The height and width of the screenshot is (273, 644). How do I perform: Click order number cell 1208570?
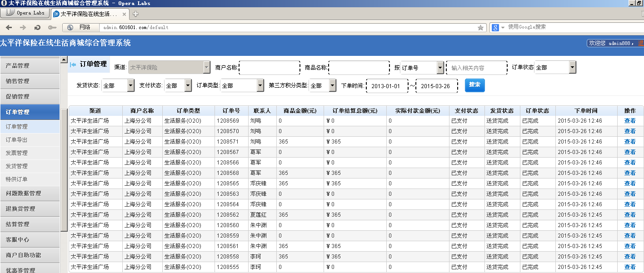231,131
